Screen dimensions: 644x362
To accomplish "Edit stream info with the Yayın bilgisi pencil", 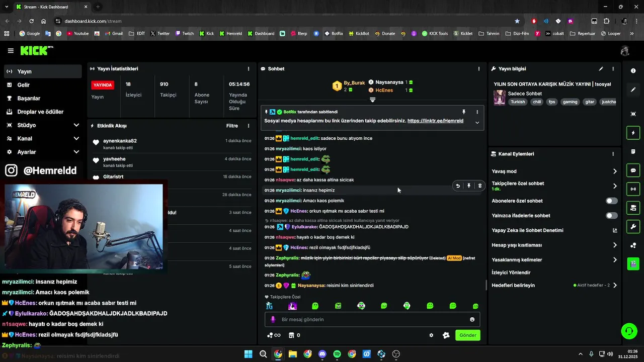I will point(601,69).
